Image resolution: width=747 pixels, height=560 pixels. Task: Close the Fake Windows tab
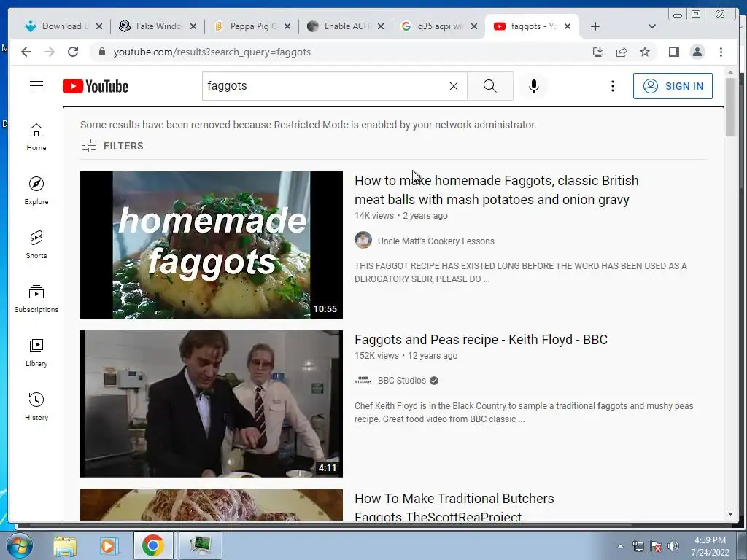click(x=193, y=26)
